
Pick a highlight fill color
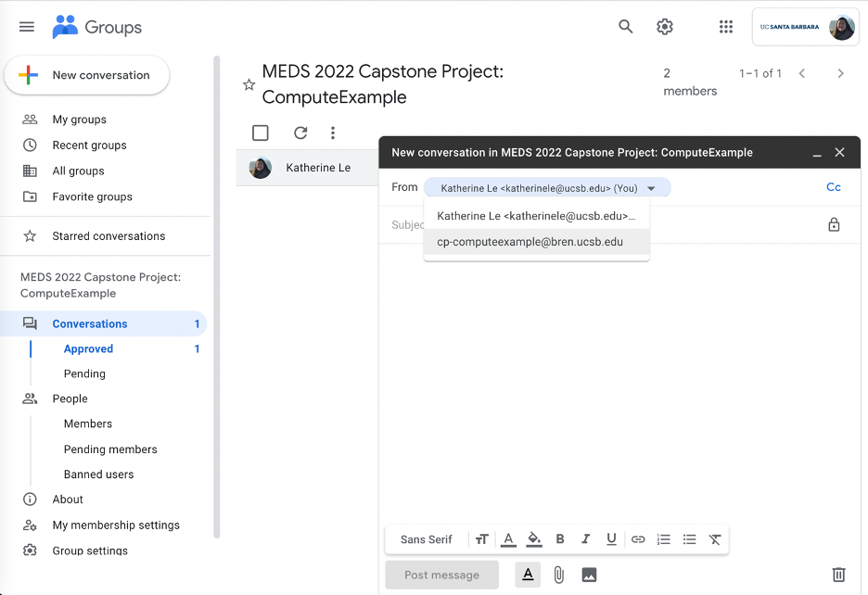(533, 539)
